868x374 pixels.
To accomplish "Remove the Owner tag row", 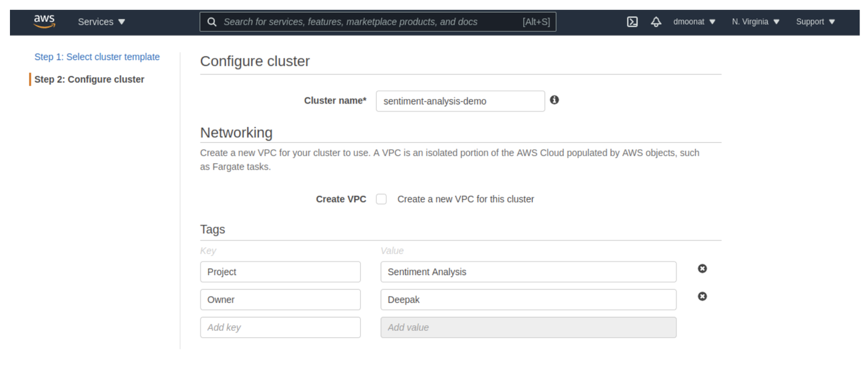I will (x=702, y=297).
